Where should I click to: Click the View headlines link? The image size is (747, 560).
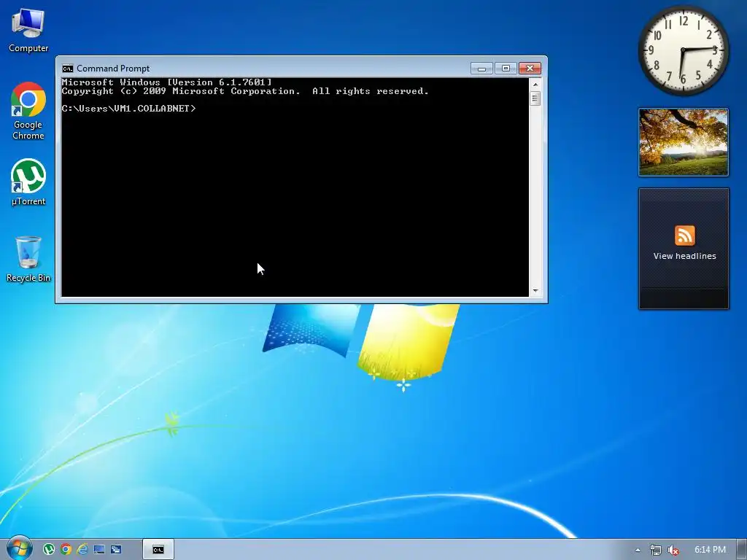684,256
